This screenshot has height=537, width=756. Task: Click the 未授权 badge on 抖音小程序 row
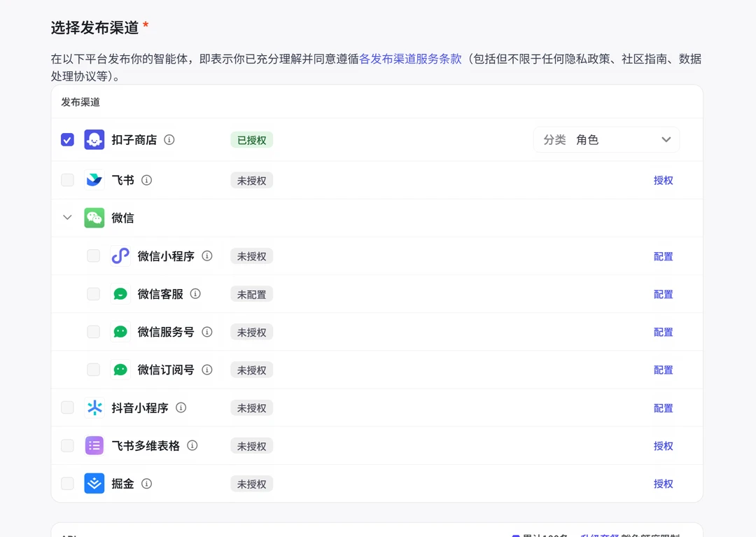tap(252, 407)
